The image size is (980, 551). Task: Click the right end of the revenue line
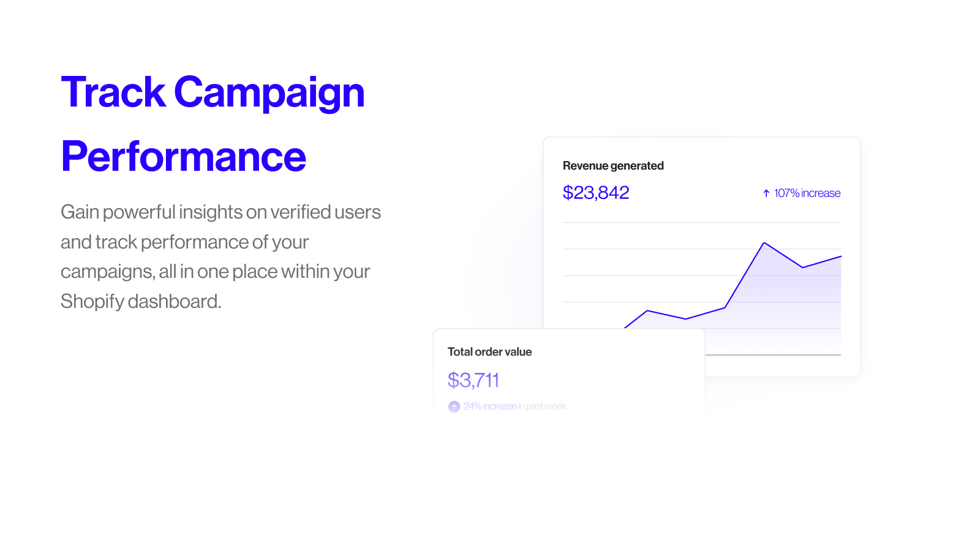840,257
